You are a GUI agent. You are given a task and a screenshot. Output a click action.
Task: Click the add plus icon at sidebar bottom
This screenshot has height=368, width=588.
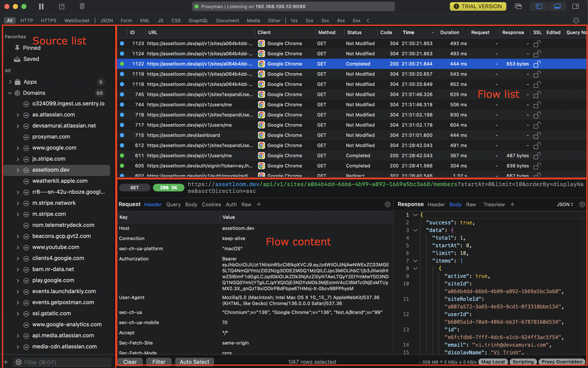click(6, 362)
